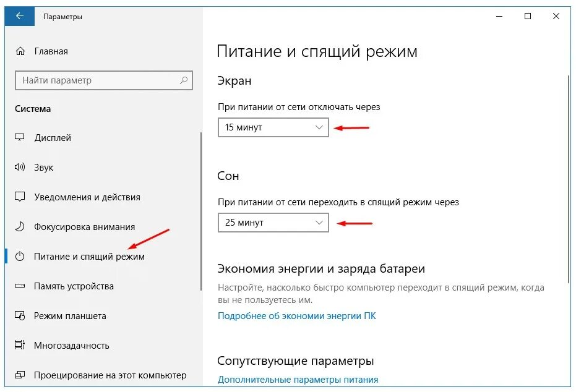Click the Проецирование на этот компьютер icon
The height and width of the screenshot is (392, 576).
click(x=19, y=375)
